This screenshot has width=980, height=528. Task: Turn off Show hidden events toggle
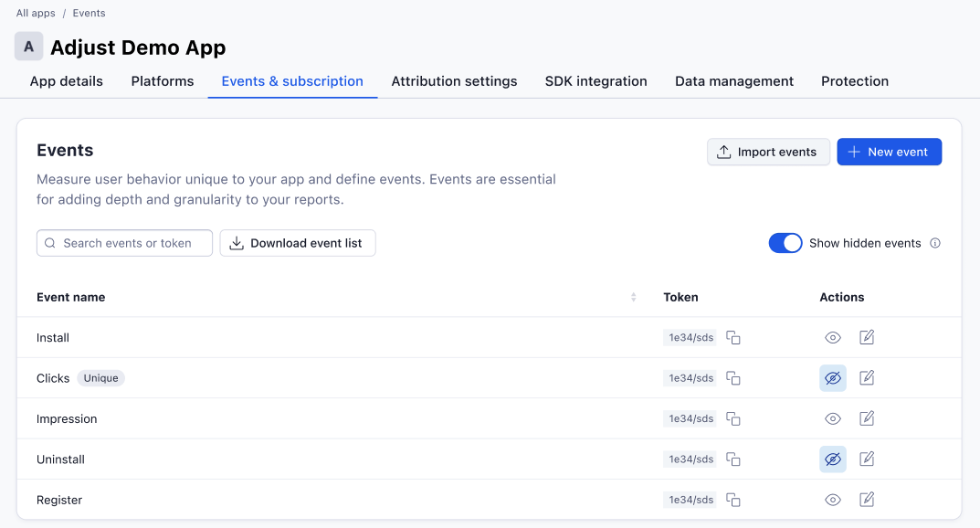click(785, 243)
